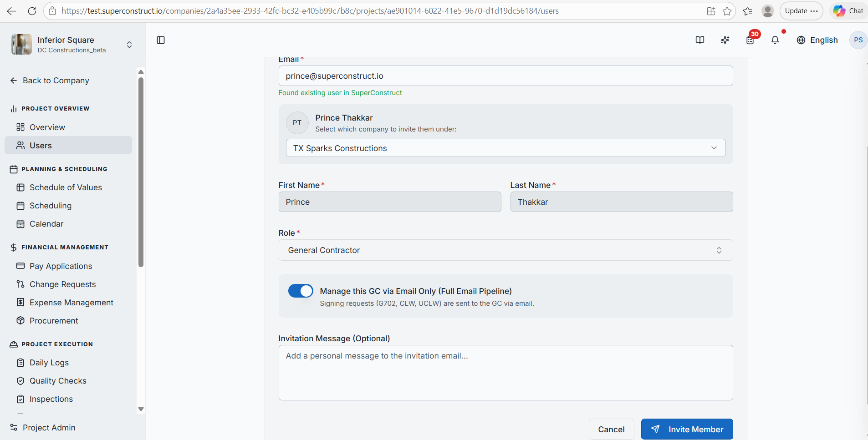
Task: Reload the page in browser
Action: point(32,11)
